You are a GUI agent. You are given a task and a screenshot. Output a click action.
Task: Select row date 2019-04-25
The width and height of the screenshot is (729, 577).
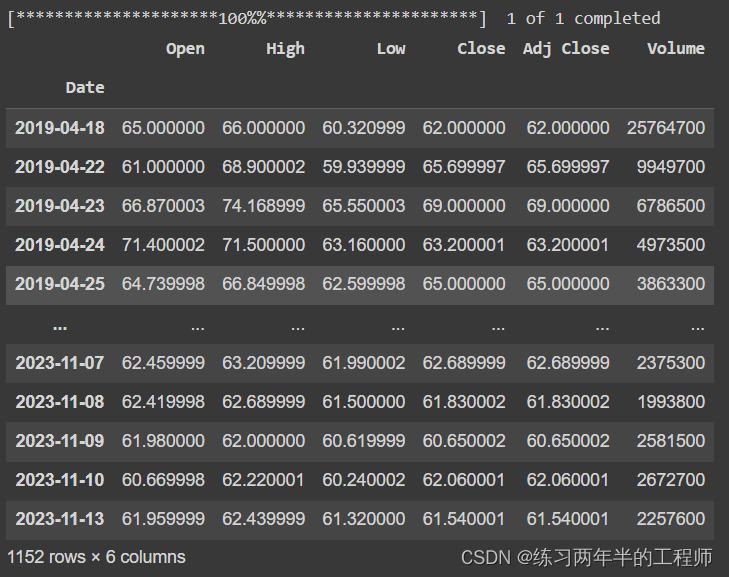coord(60,284)
